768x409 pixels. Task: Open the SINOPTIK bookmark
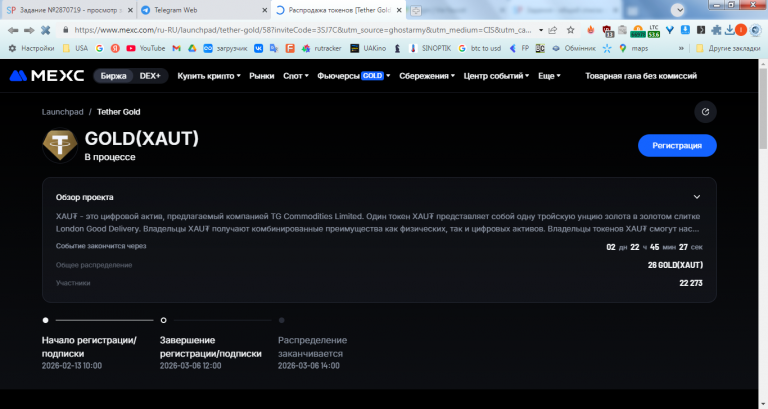[x=430, y=48]
